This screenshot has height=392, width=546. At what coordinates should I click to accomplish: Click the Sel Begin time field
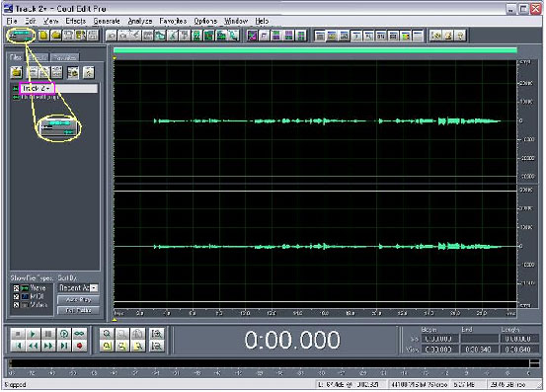pyautogui.click(x=440, y=339)
